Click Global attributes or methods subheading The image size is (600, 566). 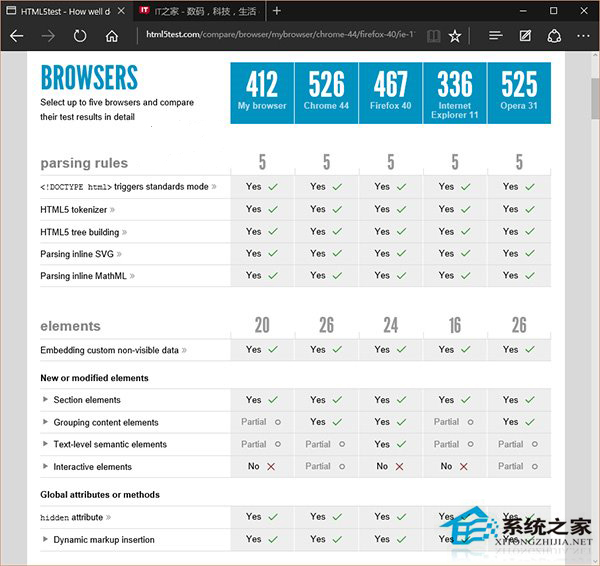pos(100,494)
